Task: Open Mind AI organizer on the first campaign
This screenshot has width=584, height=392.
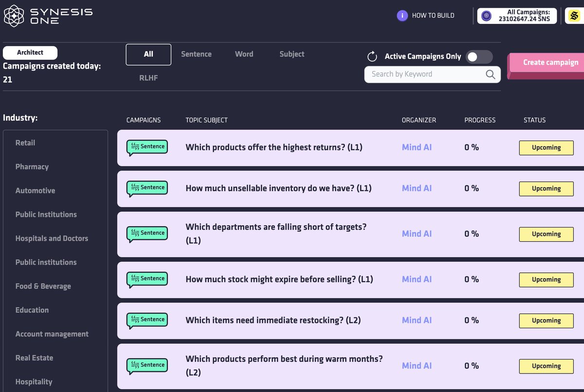Action: (417, 147)
